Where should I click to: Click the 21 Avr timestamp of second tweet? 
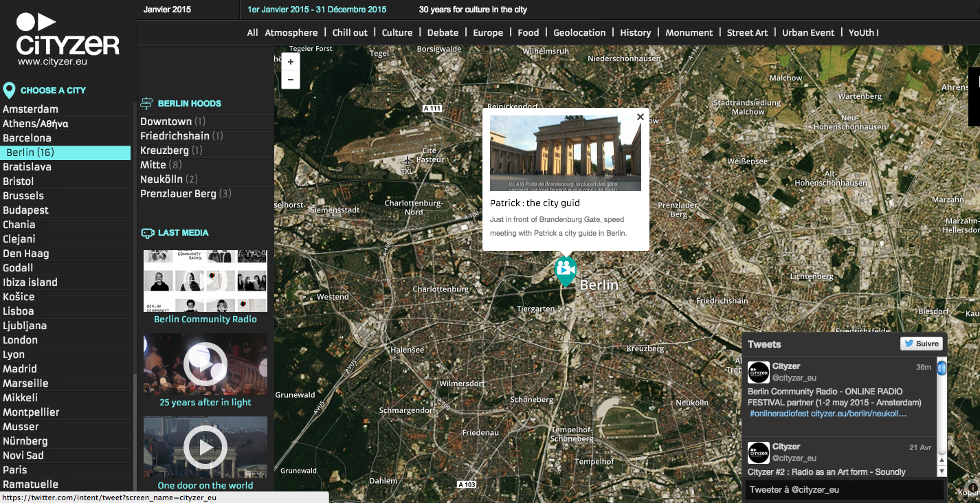pos(920,447)
